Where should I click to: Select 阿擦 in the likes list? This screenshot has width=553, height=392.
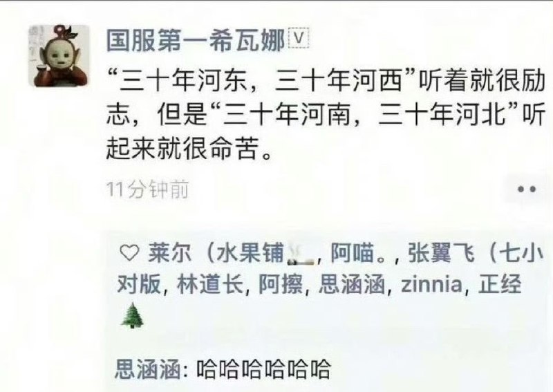point(281,284)
